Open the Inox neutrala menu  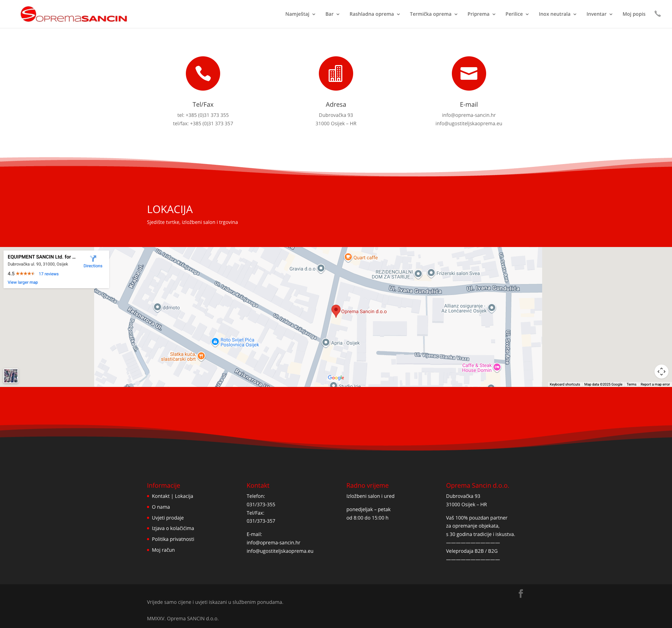pos(557,14)
